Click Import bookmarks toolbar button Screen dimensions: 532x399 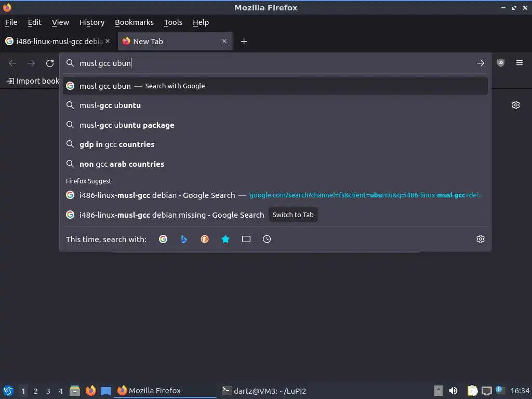pos(33,81)
